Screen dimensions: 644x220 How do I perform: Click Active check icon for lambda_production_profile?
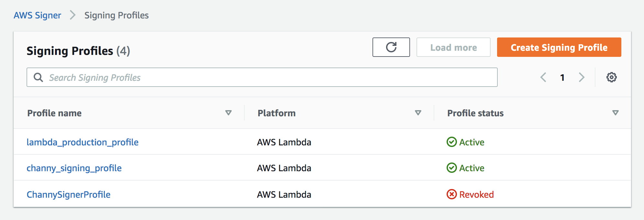[x=451, y=142]
